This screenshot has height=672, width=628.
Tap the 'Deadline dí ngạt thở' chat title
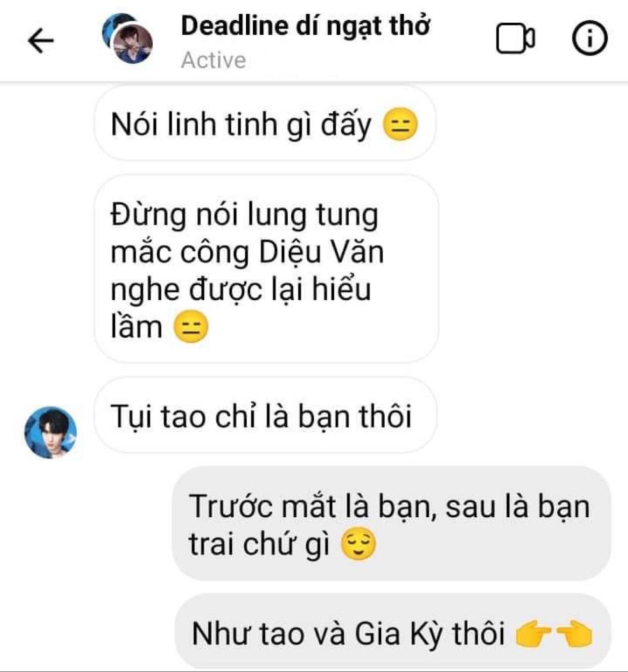[x=305, y=26]
